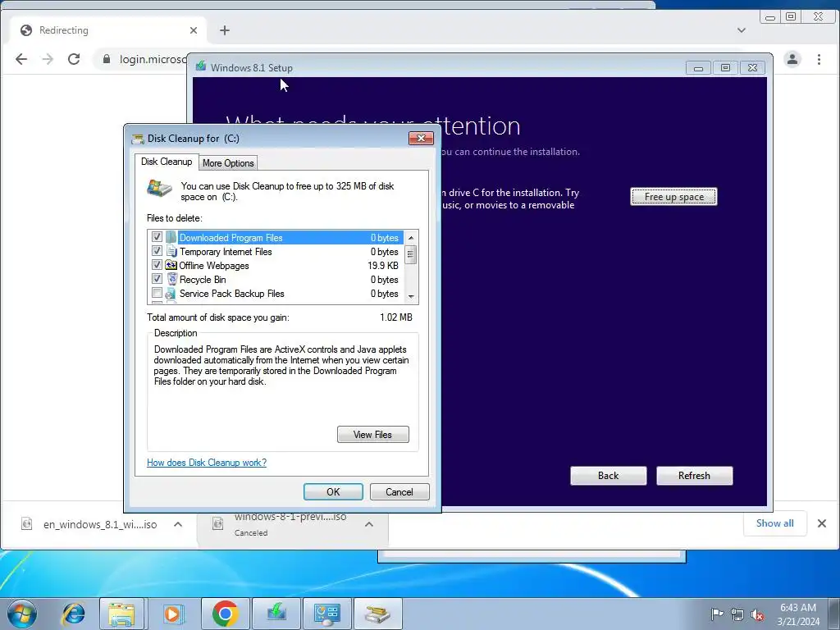Go Back in Windows 8.1 Setup

tap(608, 476)
